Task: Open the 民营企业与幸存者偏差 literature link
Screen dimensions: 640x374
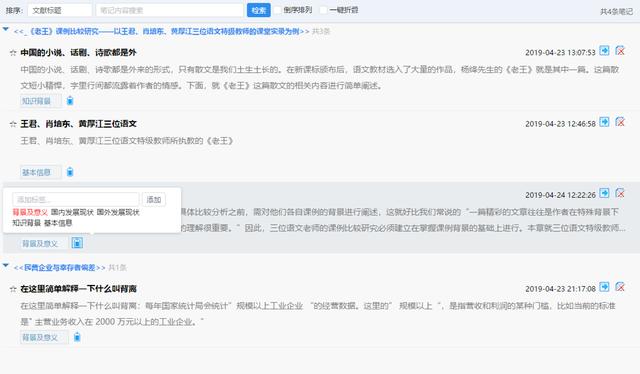Action: coord(60,268)
